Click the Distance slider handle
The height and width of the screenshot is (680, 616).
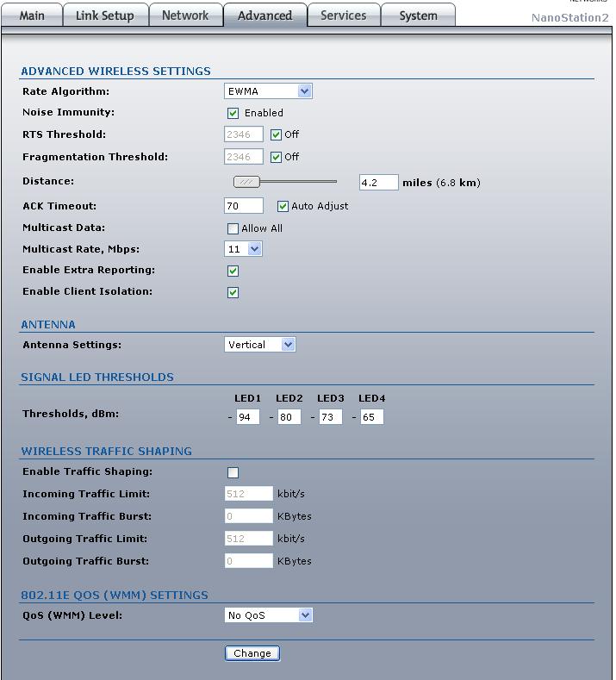click(x=246, y=182)
